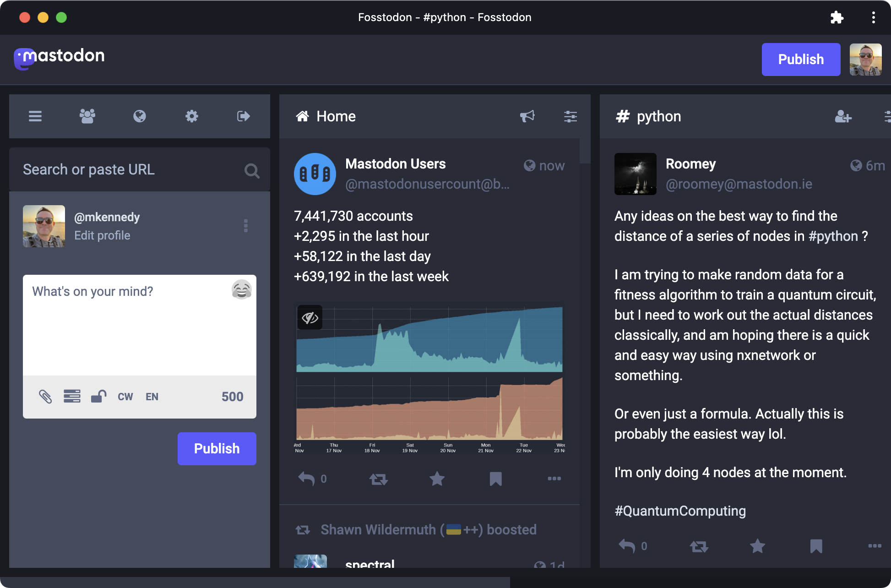Click the globe visibility icon beside 'now'
The height and width of the screenshot is (588, 891).
click(530, 166)
